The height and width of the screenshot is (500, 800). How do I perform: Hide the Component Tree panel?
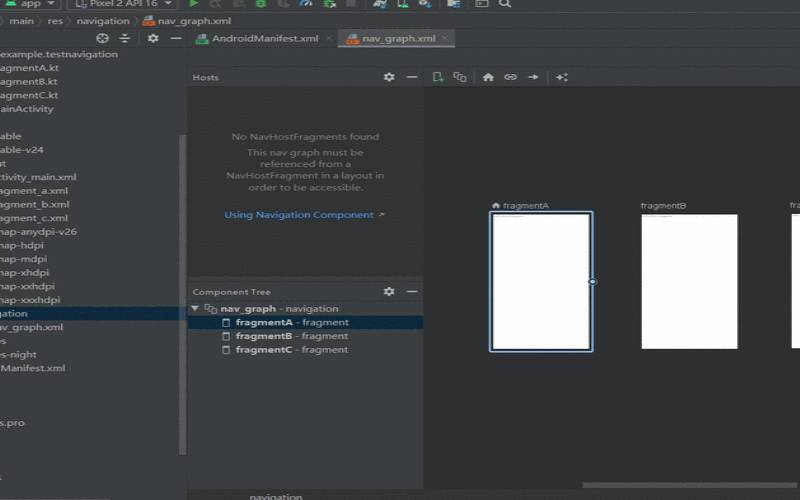click(412, 292)
